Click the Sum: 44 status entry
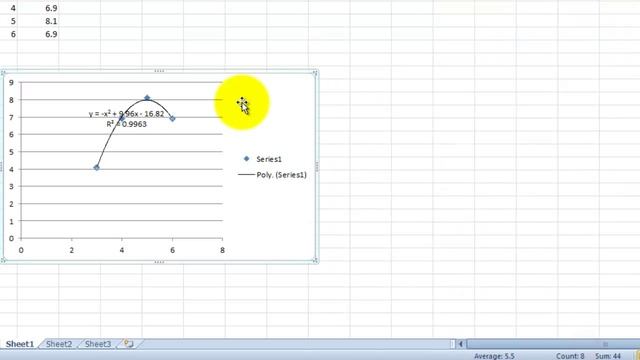This screenshot has height=360, width=640. coord(608,356)
